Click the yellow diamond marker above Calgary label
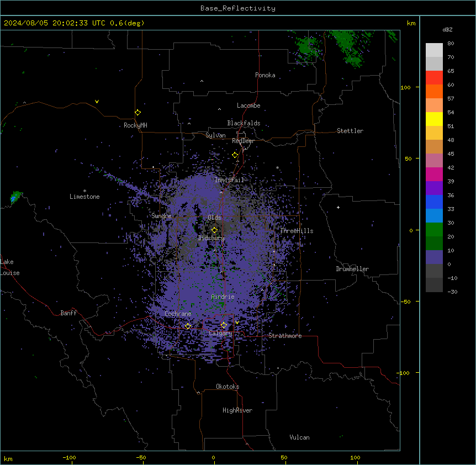The height and width of the screenshot is (465, 476). coord(224,325)
